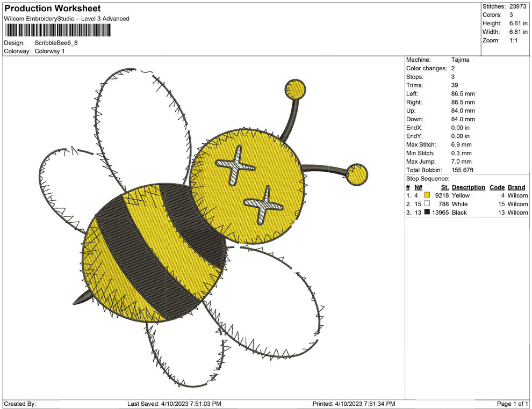Click the Production Worksheet title
532x409 pixels.
52,8
